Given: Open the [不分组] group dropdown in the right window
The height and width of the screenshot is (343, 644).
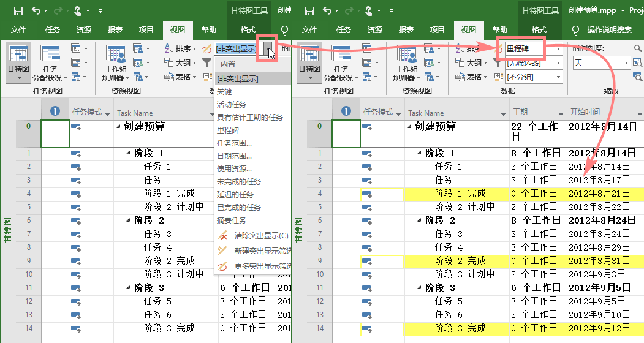Looking at the screenshot, I should coord(558,77).
